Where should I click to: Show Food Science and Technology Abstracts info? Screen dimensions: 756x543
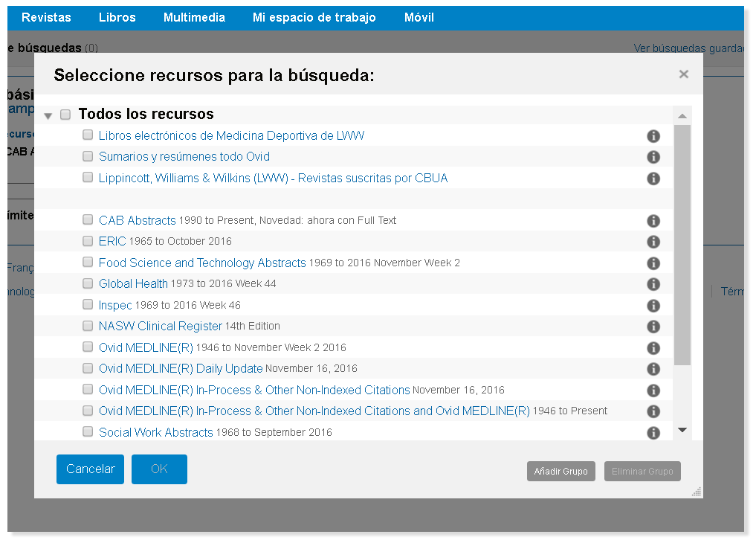(653, 263)
